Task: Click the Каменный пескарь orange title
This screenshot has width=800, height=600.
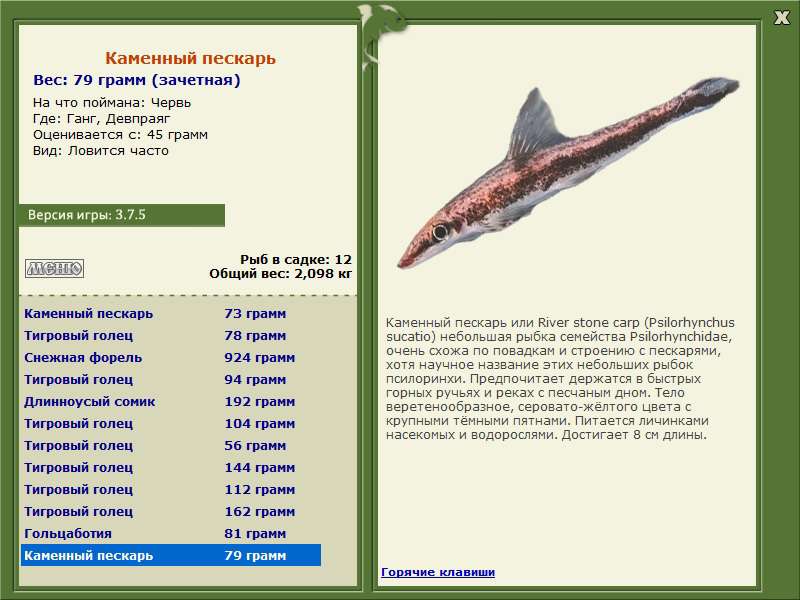Action: (190, 58)
